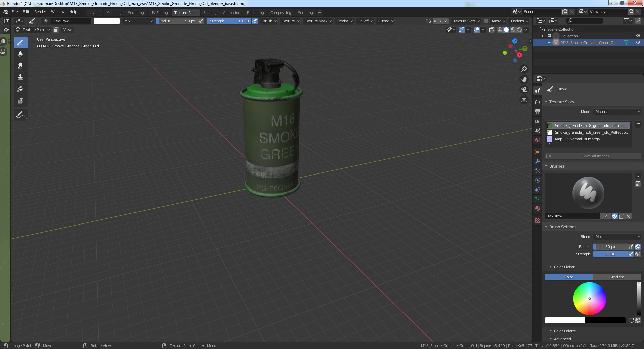644x349 pixels.
Task: Duplicate the TexDraw brush
Action: tap(622, 216)
